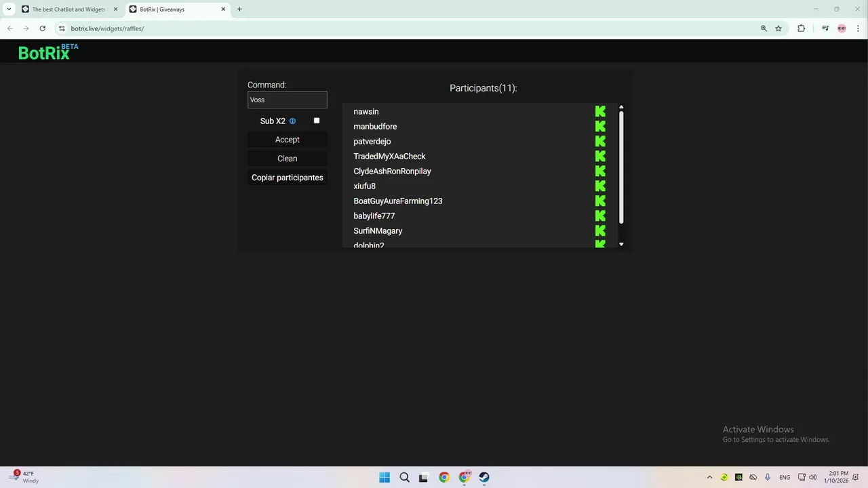This screenshot has height=488, width=868.
Task: Open the Chrome extensions puzzle icon
Action: click(x=802, y=28)
